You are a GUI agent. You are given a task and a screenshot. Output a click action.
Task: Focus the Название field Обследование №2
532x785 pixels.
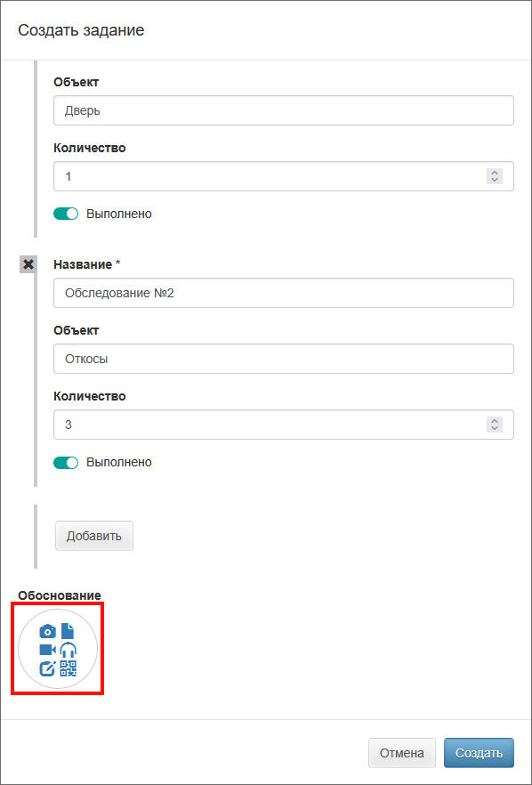click(x=284, y=293)
